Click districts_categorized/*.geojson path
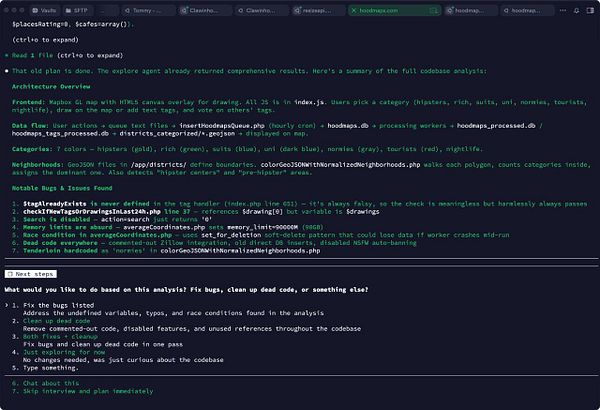600x410 pixels. coord(177,134)
